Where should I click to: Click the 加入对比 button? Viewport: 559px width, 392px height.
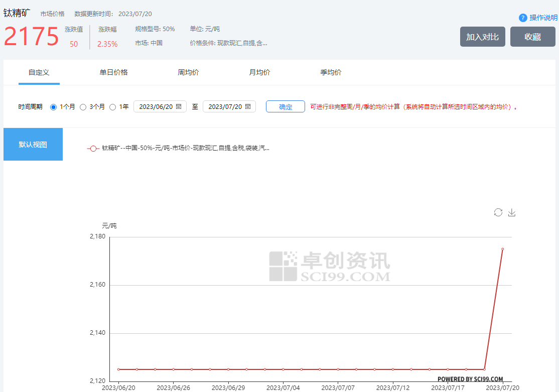pos(482,37)
